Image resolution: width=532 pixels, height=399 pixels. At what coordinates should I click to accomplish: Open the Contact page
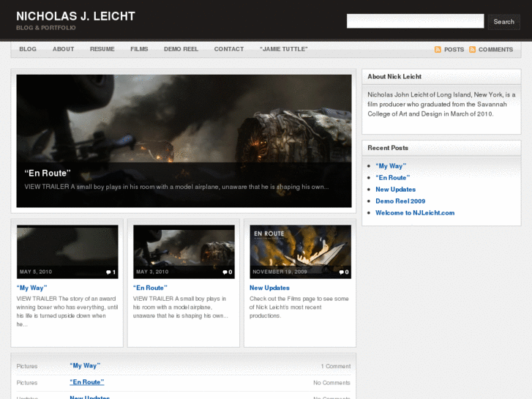[229, 49]
